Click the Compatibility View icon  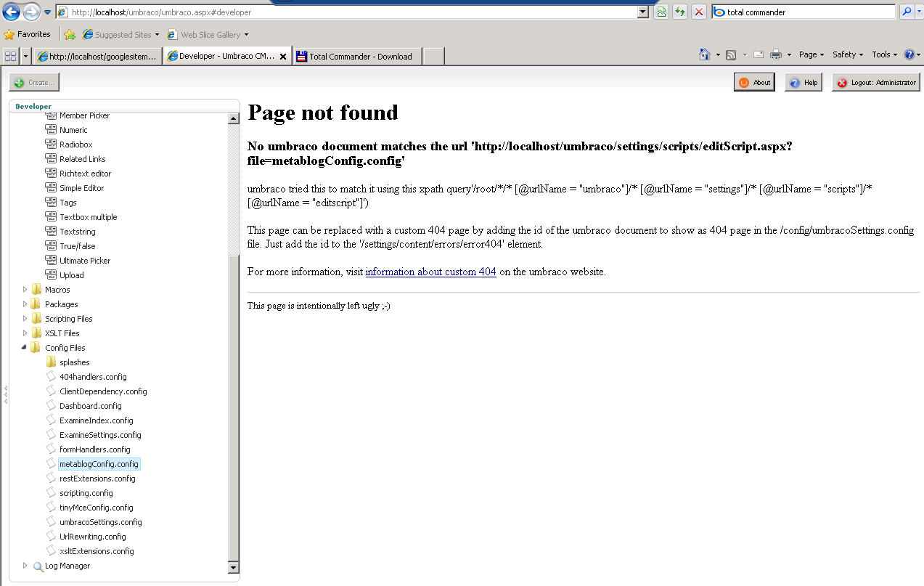(661, 12)
